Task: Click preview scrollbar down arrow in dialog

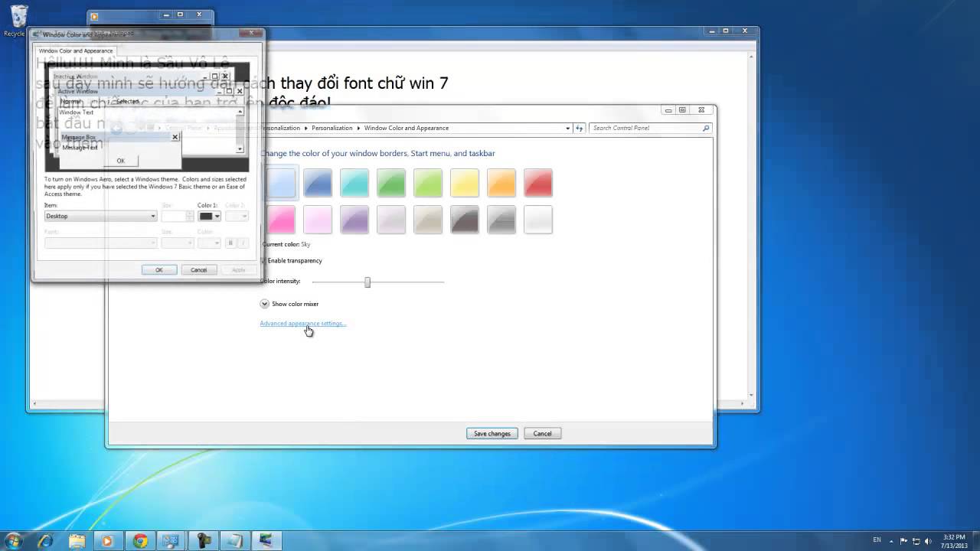Action: 240,148
